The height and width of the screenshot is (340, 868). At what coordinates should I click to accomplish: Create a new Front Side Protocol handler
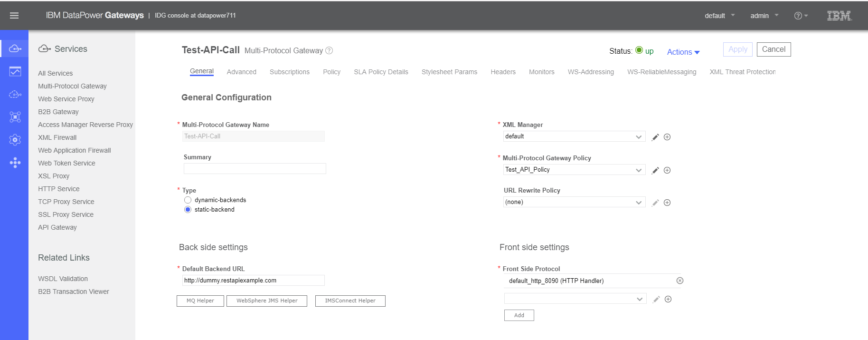pyautogui.click(x=668, y=299)
